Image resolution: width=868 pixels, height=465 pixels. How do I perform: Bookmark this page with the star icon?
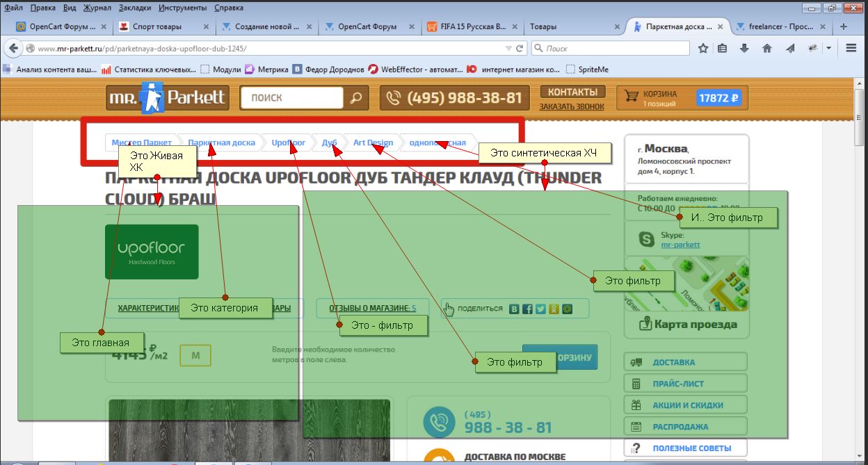click(703, 49)
